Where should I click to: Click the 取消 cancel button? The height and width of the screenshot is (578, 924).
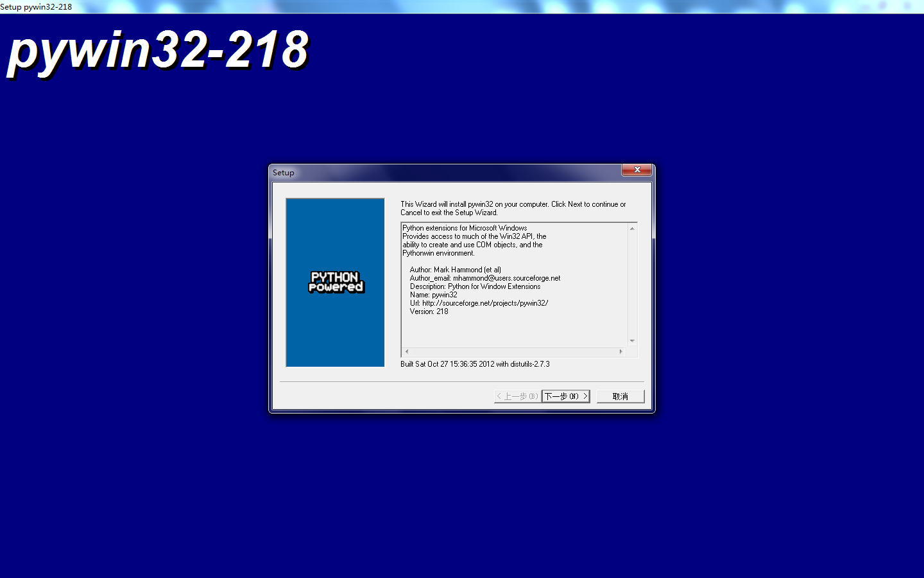pos(620,396)
